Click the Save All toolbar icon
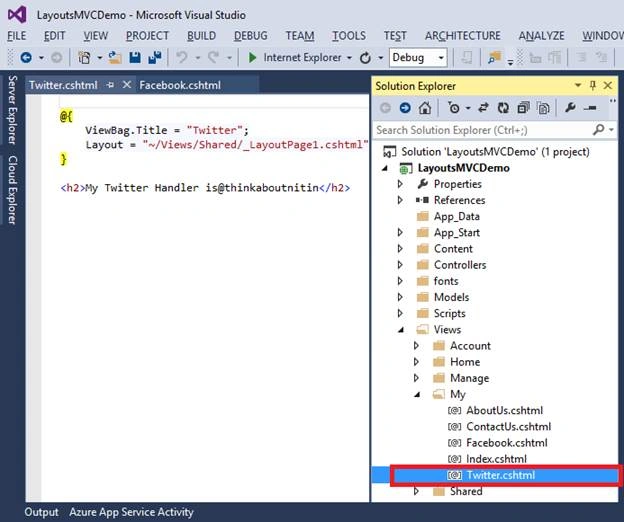624x522 pixels. click(x=155, y=58)
